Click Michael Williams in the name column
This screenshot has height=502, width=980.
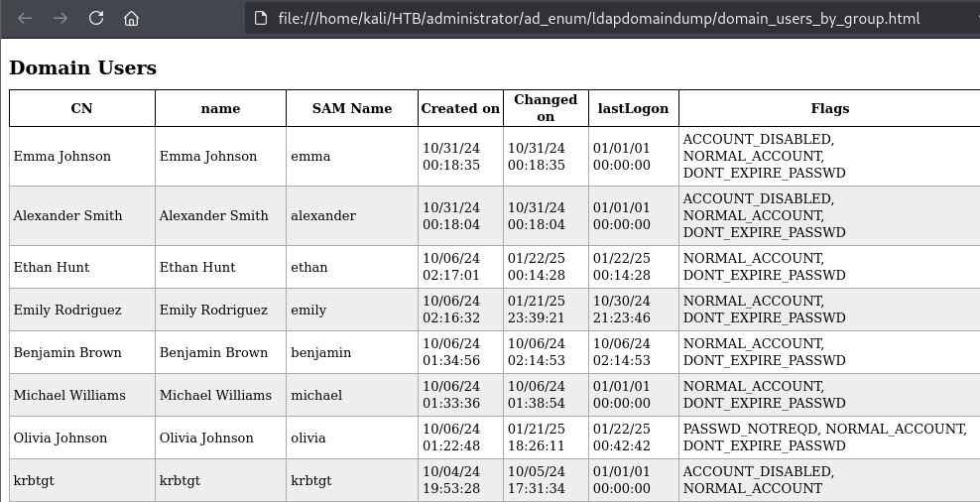click(215, 395)
